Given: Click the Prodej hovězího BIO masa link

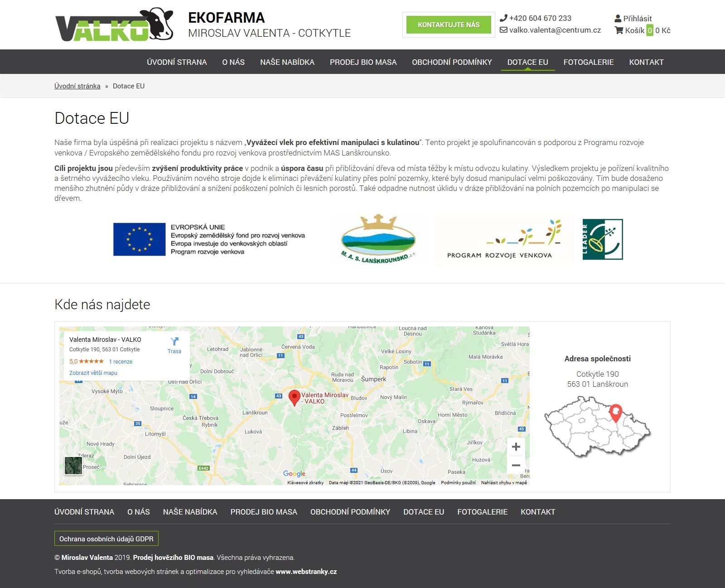Looking at the screenshot, I should (173, 557).
